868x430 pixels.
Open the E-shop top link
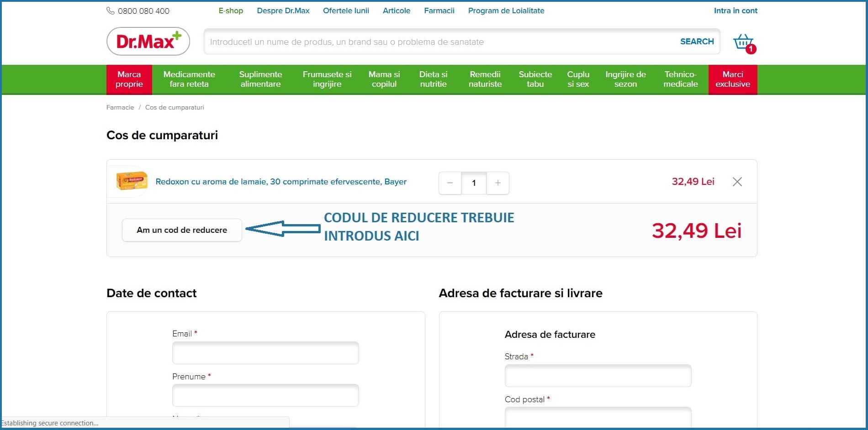[x=231, y=10]
